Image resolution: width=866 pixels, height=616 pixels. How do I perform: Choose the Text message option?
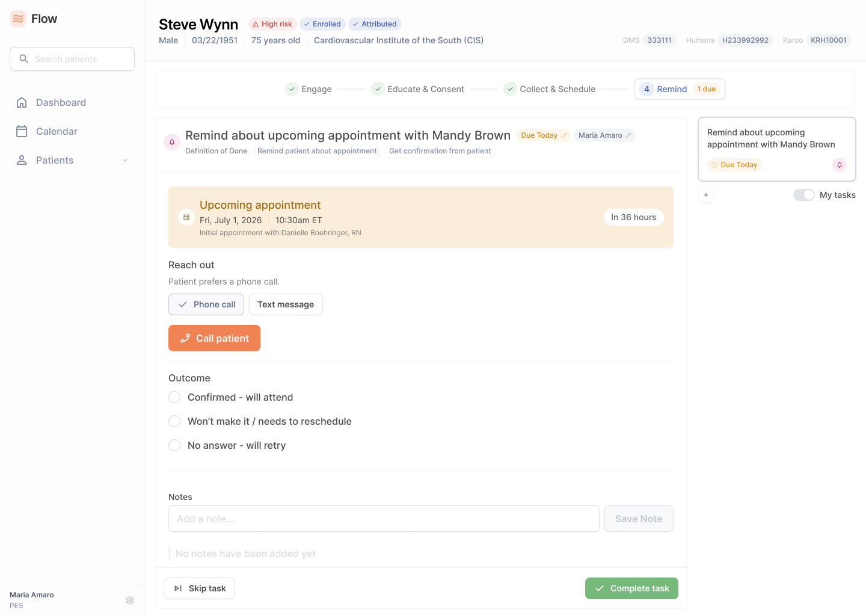pos(286,304)
